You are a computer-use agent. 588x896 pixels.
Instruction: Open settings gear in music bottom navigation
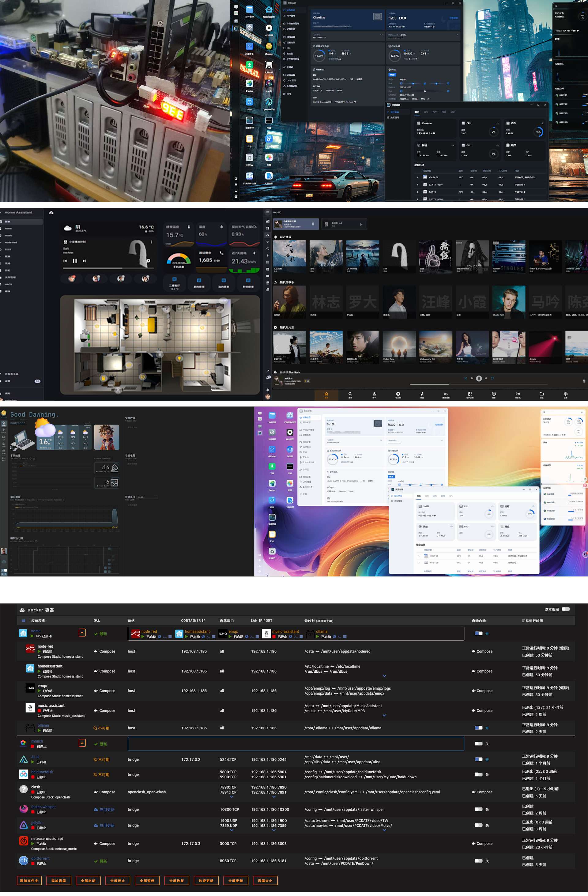565,394
